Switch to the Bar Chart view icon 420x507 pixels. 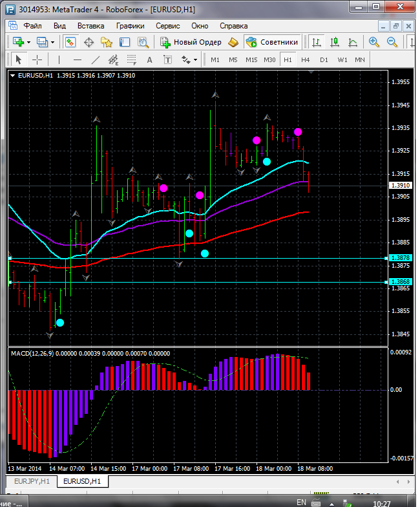pyautogui.click(x=317, y=43)
